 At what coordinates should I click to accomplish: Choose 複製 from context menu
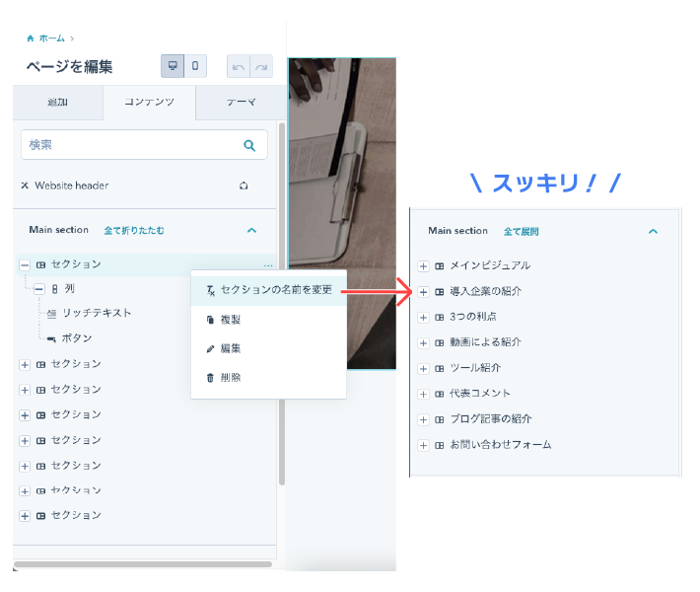click(x=269, y=320)
